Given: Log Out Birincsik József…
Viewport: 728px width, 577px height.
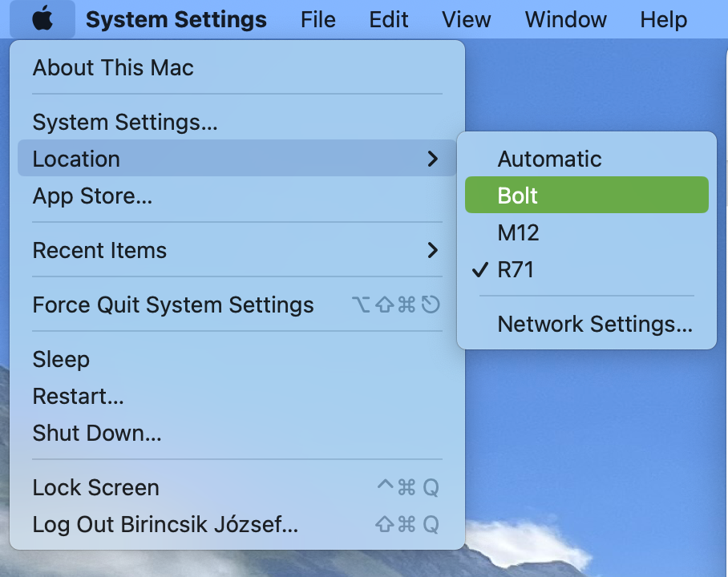Looking at the screenshot, I should (x=237, y=524).
